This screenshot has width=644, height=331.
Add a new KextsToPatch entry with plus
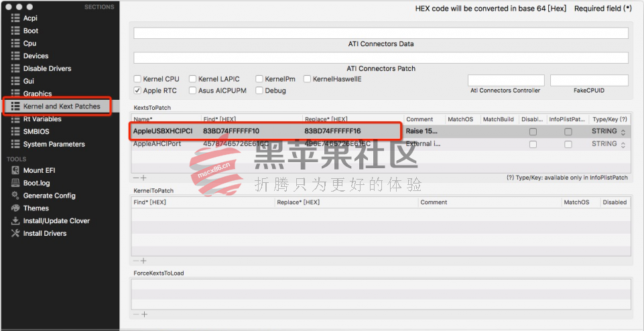point(144,178)
